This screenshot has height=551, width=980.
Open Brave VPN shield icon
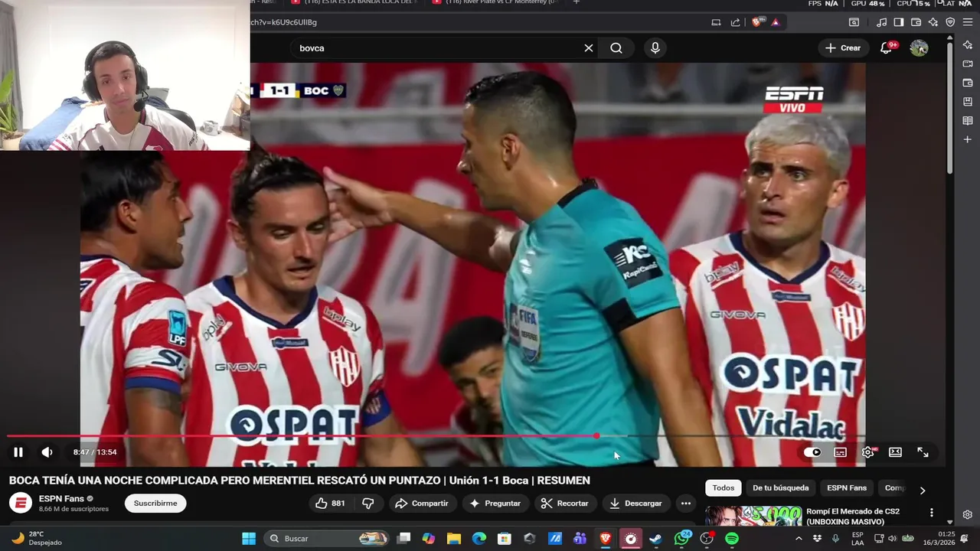click(x=950, y=22)
